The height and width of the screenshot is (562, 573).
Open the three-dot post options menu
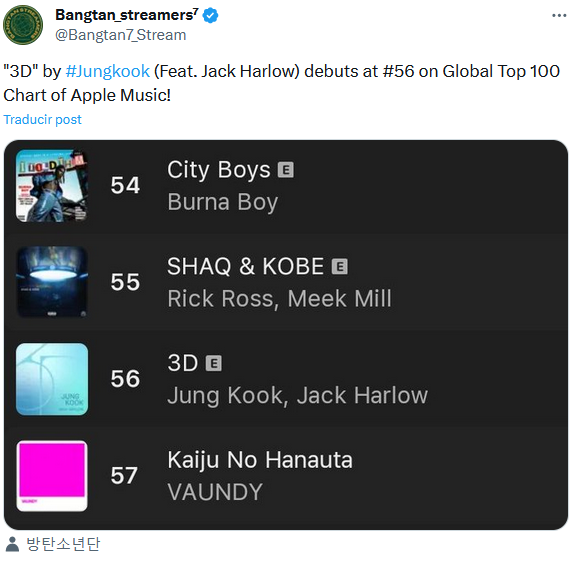point(559,15)
